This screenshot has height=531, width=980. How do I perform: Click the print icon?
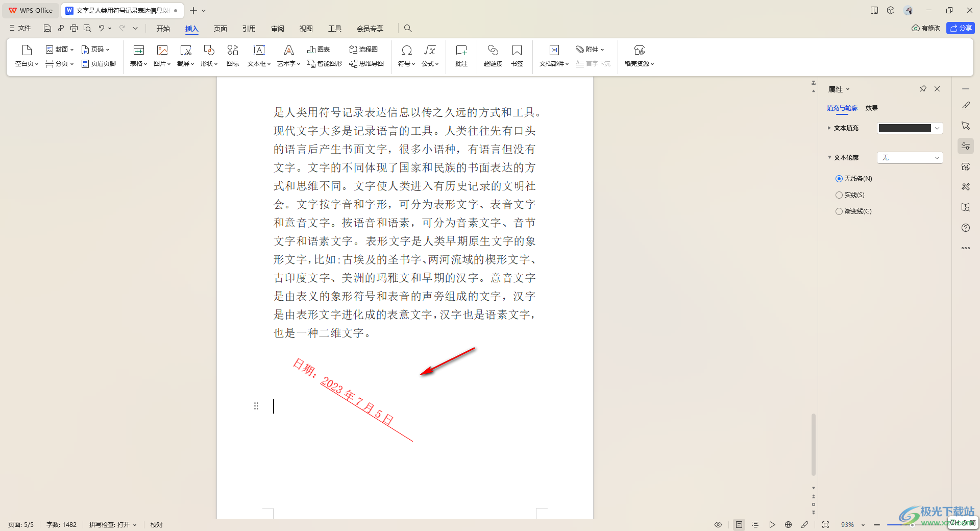click(x=74, y=28)
